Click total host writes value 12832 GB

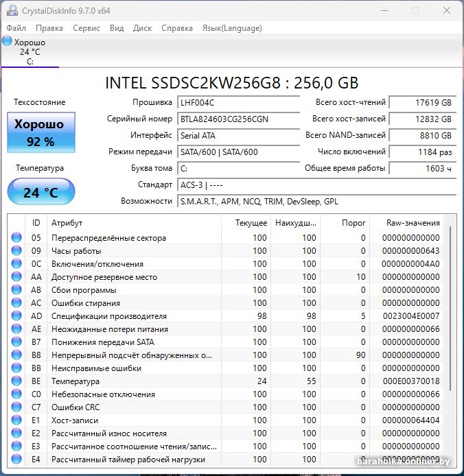[x=423, y=119]
